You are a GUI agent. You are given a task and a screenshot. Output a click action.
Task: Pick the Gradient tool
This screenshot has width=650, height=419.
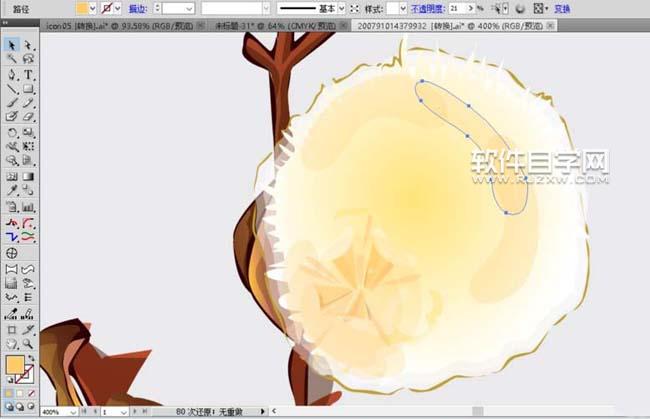coord(28,177)
